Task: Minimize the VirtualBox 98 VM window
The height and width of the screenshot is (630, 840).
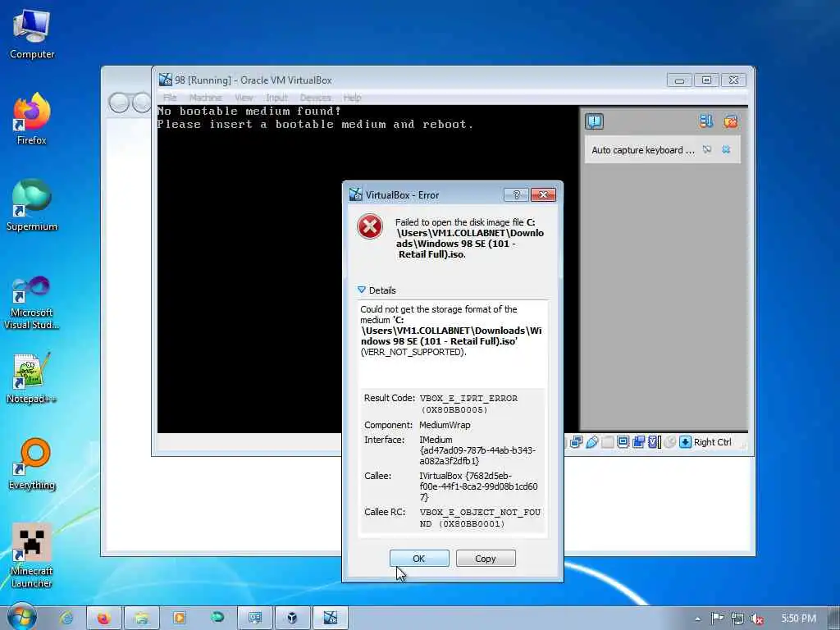Action: [679, 80]
